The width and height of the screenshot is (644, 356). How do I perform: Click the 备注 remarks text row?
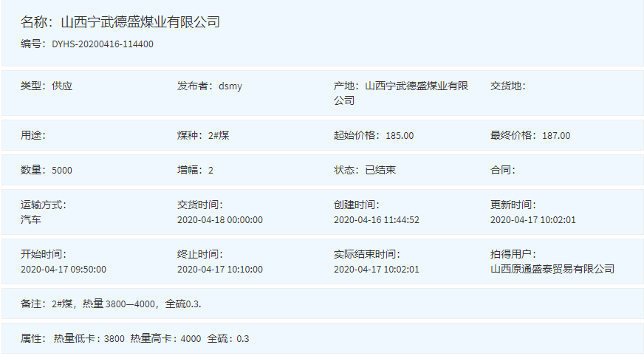tap(111, 304)
